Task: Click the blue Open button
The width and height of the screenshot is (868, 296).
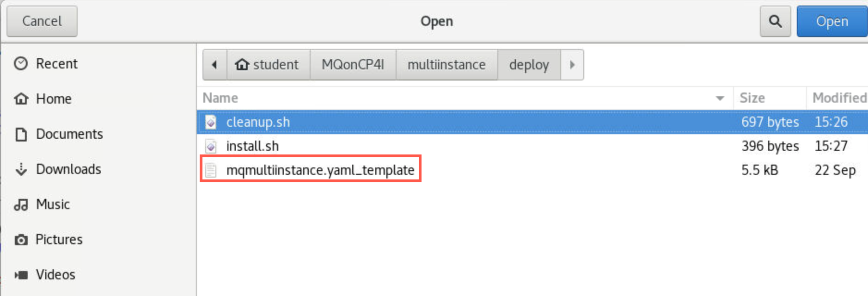Action: tap(832, 21)
